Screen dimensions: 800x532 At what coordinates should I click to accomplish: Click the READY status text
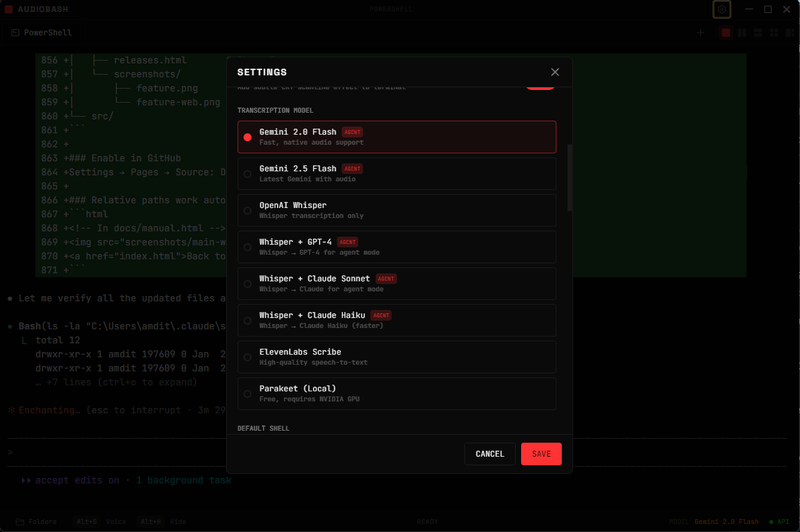(428, 522)
